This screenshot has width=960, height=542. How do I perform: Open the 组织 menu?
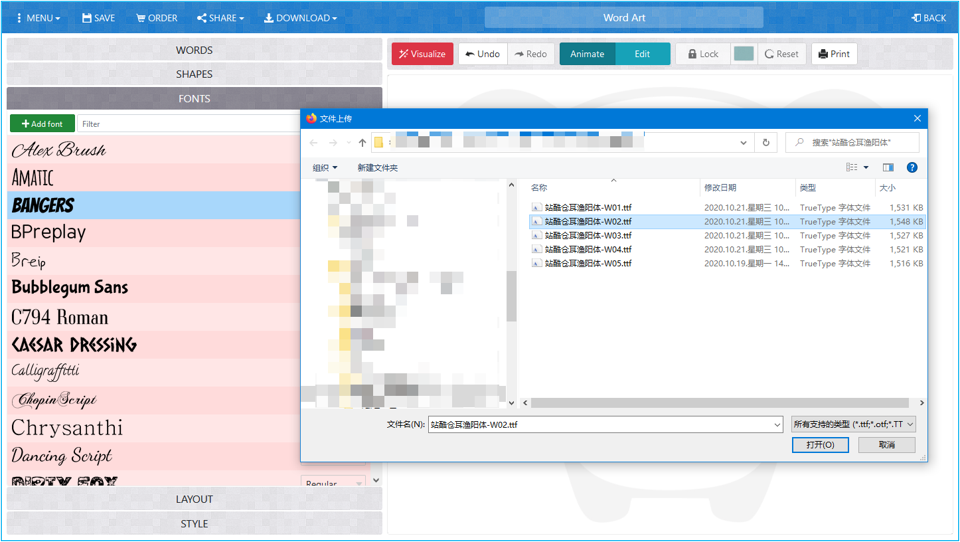[x=325, y=168]
